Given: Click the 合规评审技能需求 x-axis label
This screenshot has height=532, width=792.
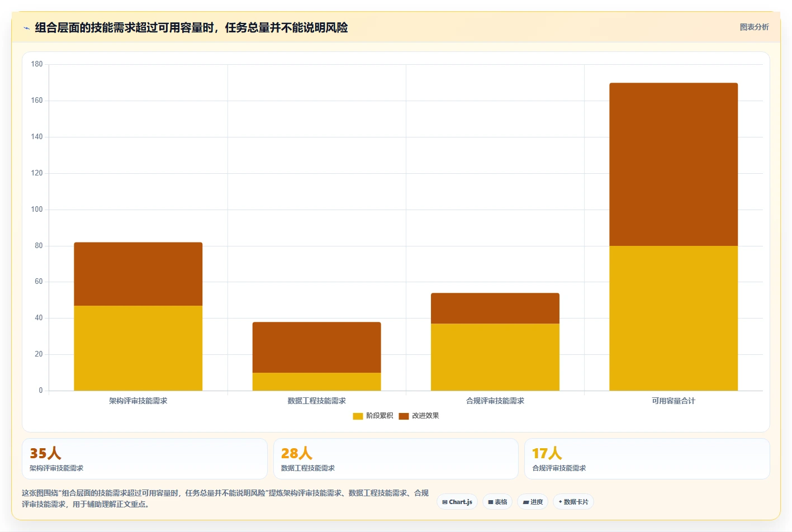Looking at the screenshot, I should click(495, 401).
